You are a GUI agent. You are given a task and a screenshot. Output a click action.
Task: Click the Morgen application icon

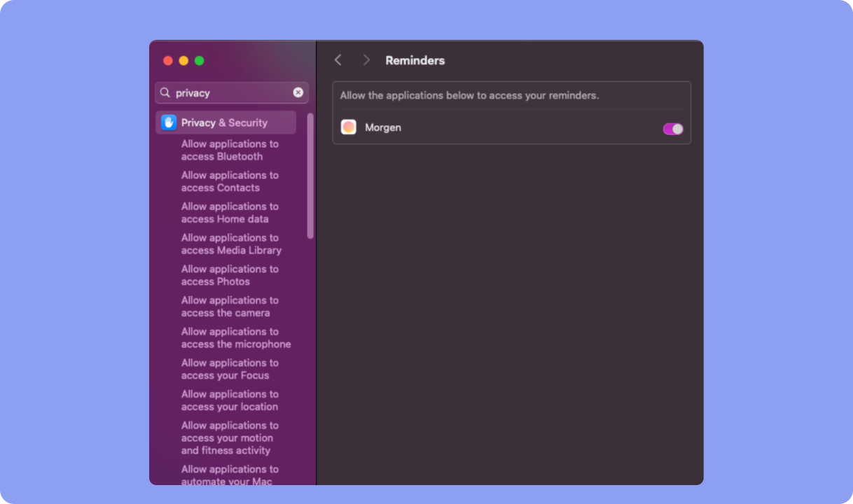click(348, 127)
